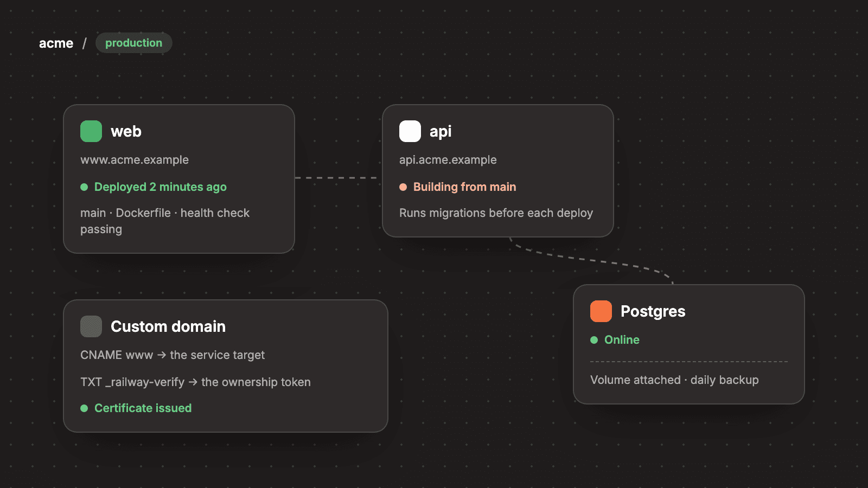
Task: Click the Deployed 2 minutes ago status
Action: (161, 187)
